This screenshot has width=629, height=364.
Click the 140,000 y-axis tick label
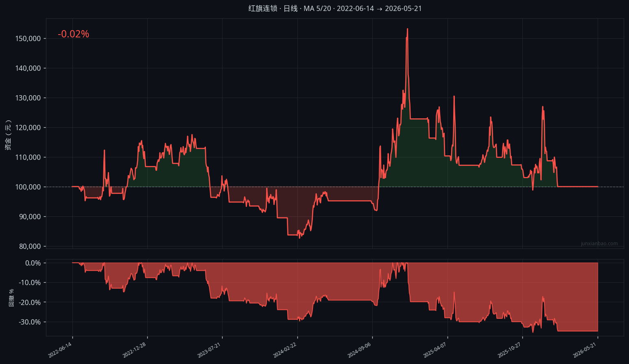[x=28, y=68]
